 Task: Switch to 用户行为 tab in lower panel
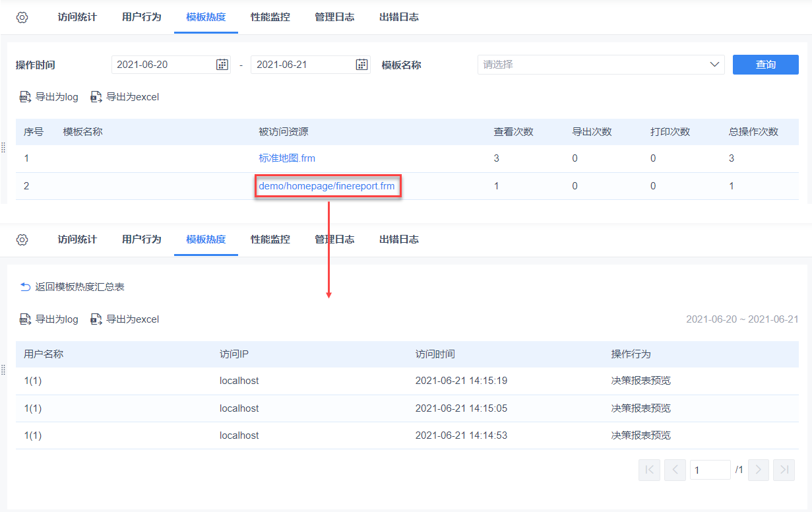pyautogui.click(x=142, y=240)
